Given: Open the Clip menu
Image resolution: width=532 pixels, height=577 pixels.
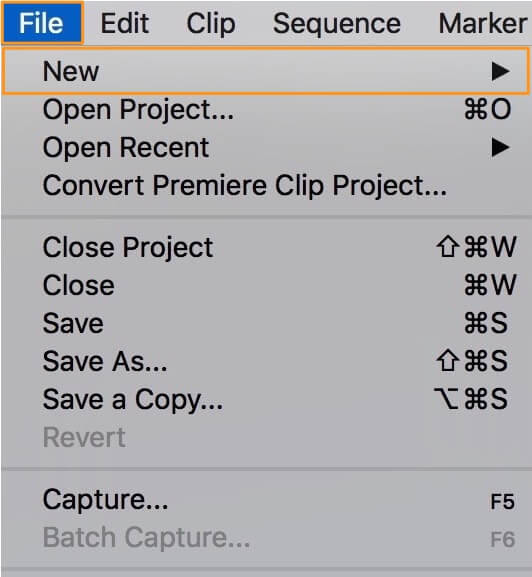Looking at the screenshot, I should pos(211,24).
